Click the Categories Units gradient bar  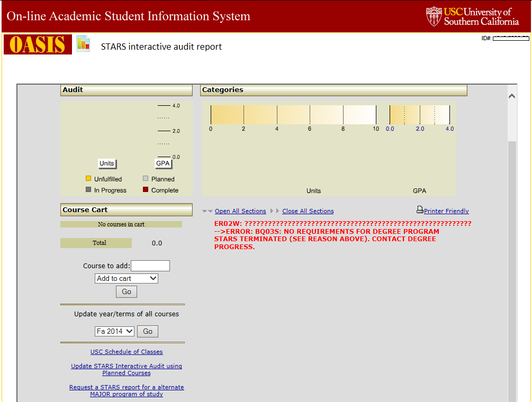pos(293,115)
